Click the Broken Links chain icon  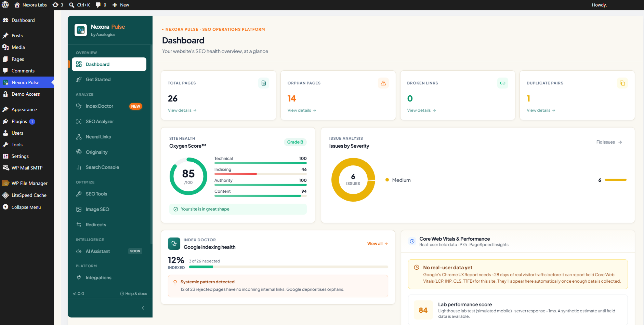coord(503,83)
